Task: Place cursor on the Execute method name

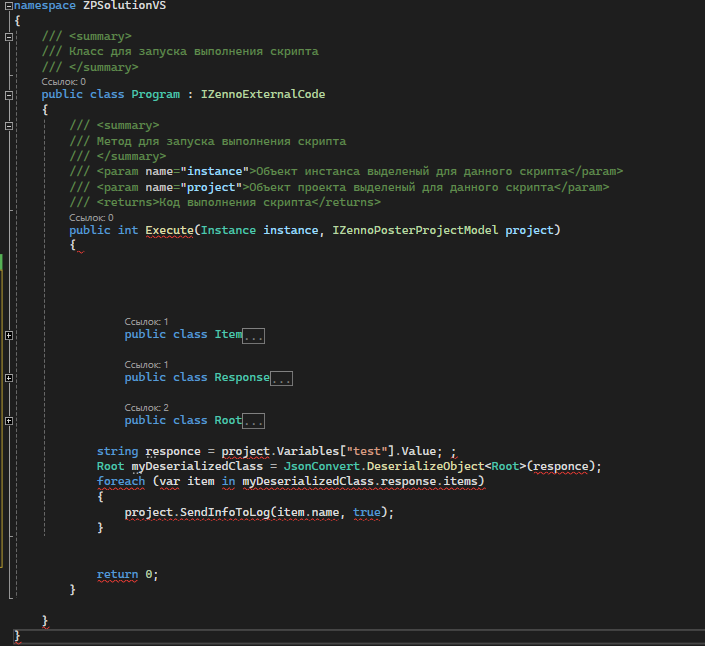Action: pos(170,231)
